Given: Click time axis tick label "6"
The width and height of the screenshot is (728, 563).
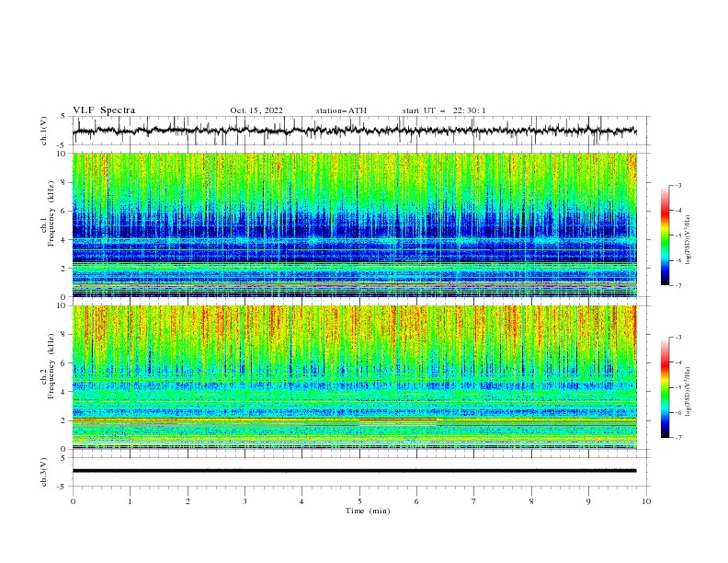Looking at the screenshot, I should click(x=416, y=501).
